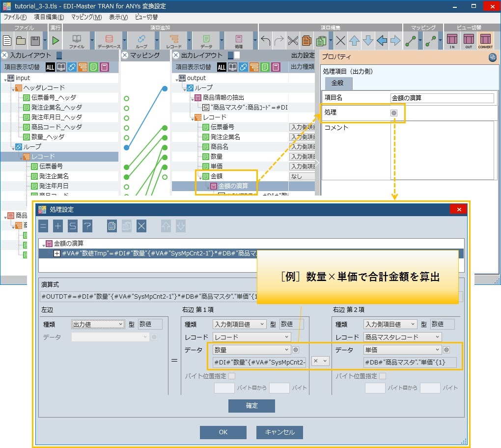Add a loop item via ループ icon

[x=141, y=40]
